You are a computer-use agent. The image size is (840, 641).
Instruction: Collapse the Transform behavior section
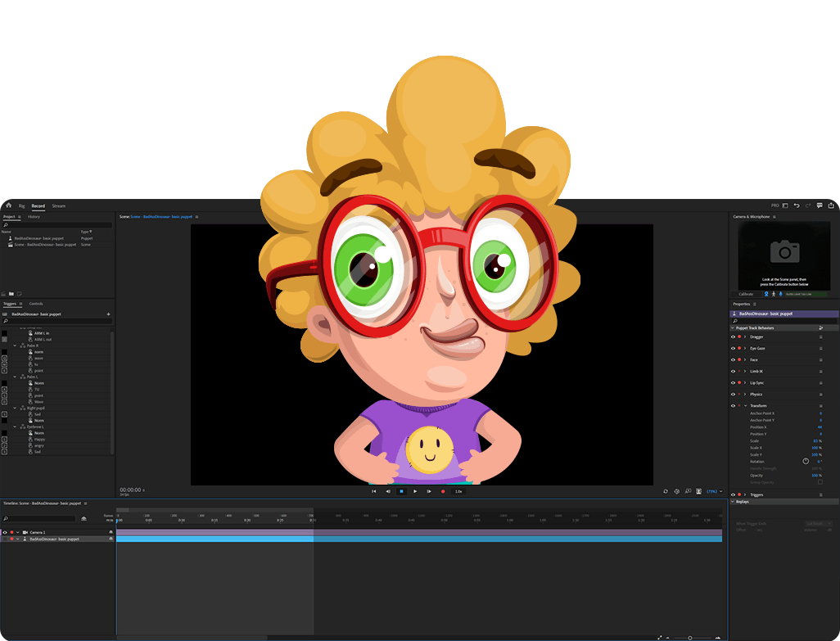[x=745, y=405]
